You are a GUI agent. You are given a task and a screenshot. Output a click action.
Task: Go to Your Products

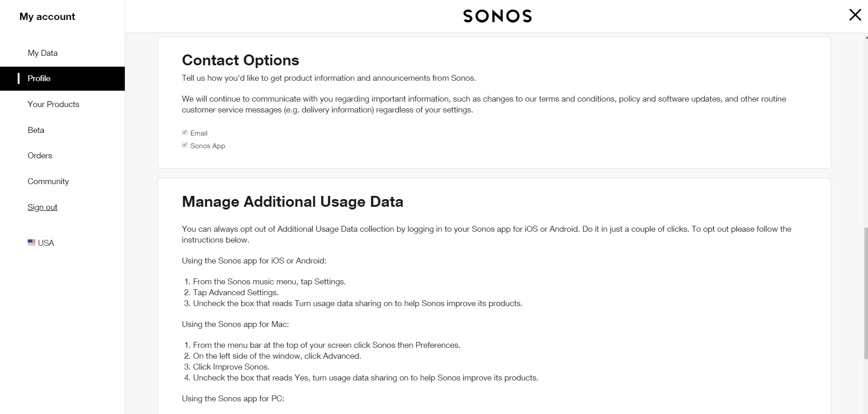53,104
